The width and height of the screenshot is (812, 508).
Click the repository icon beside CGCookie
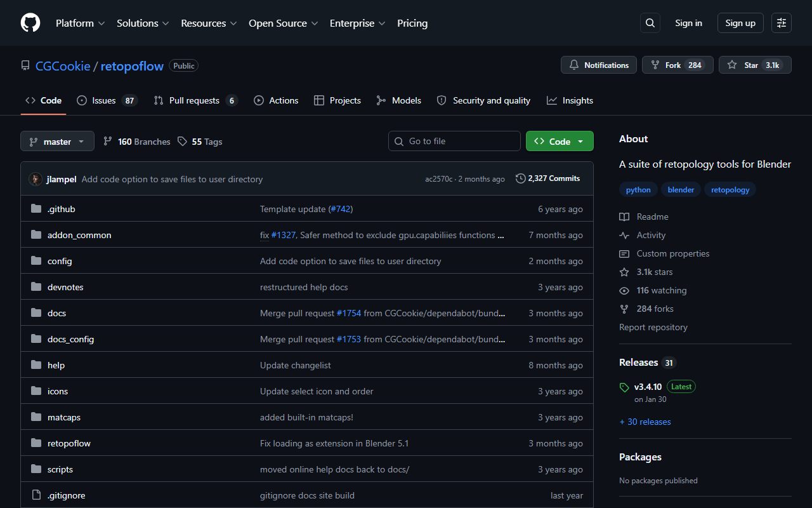[x=25, y=65]
